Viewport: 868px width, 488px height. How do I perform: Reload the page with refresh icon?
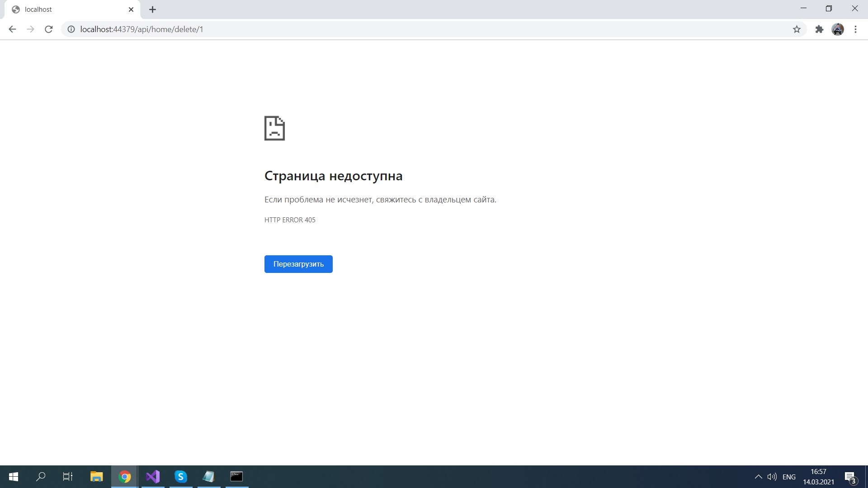click(49, 29)
